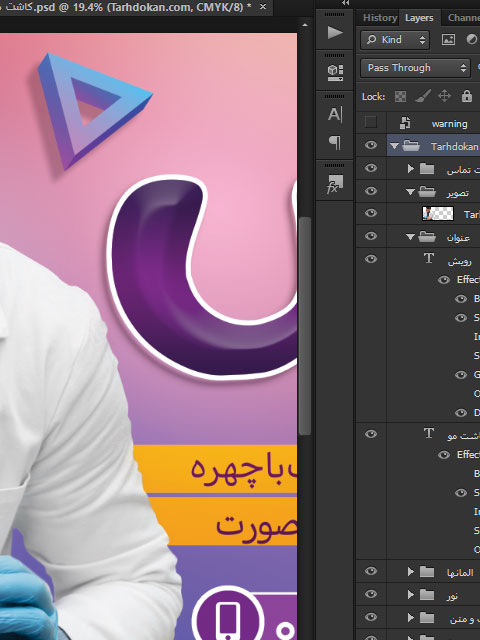Show the hidden warning layer
The image size is (480, 640).
pyautogui.click(x=371, y=122)
